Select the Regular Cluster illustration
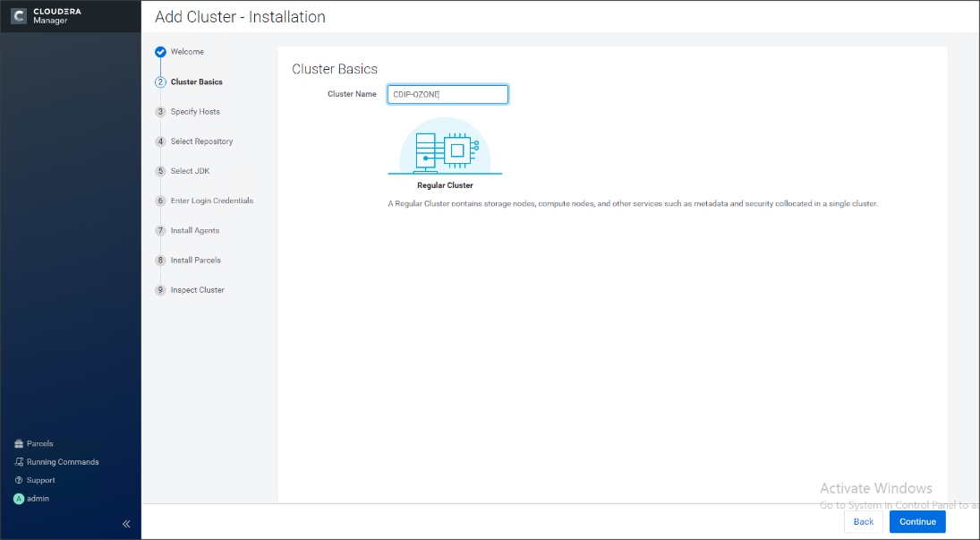 (x=445, y=150)
